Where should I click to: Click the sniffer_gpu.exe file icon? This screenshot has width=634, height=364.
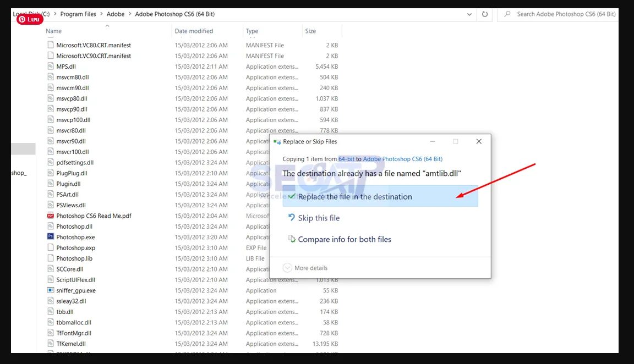pos(51,290)
